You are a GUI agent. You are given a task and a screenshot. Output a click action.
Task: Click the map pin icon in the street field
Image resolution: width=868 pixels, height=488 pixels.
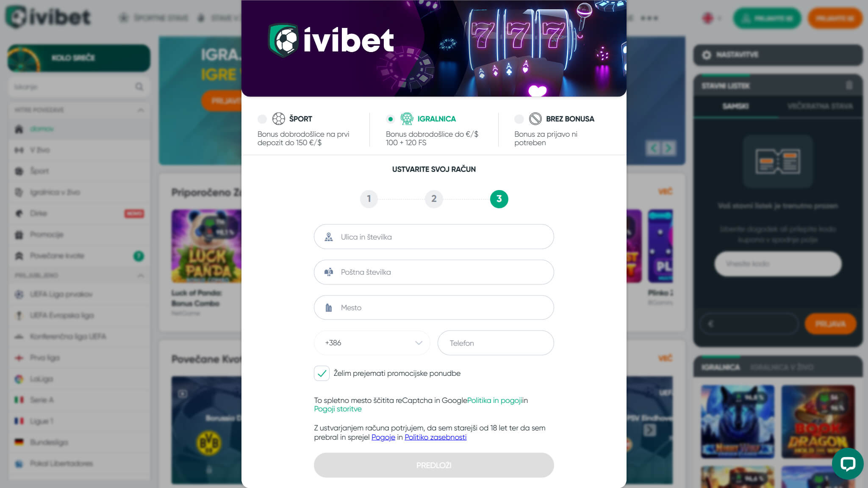pyautogui.click(x=329, y=237)
